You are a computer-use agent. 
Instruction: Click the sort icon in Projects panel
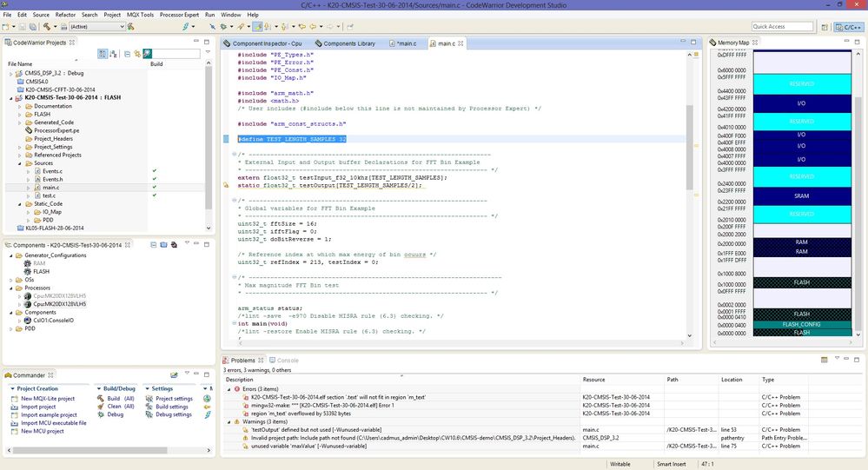point(114,54)
